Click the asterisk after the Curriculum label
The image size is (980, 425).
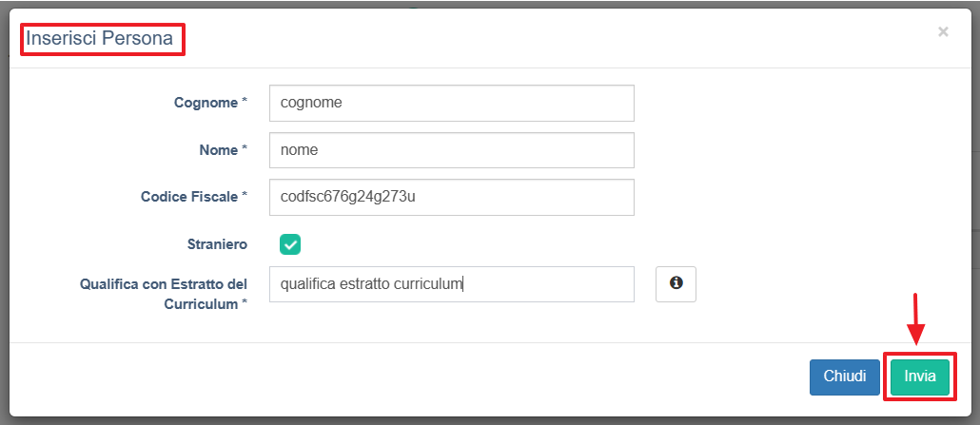245,303
